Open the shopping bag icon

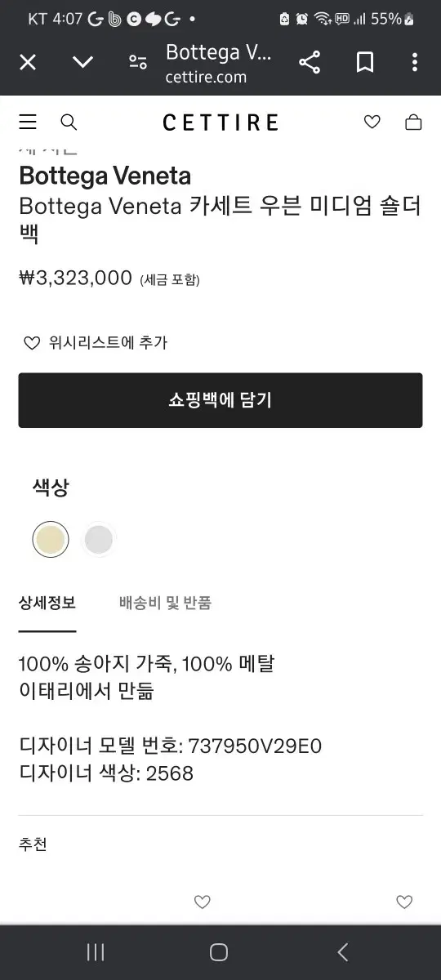coord(414,122)
